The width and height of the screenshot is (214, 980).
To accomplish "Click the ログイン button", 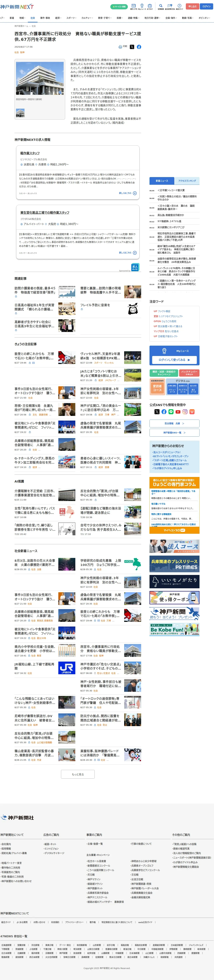I will (x=206, y=7).
